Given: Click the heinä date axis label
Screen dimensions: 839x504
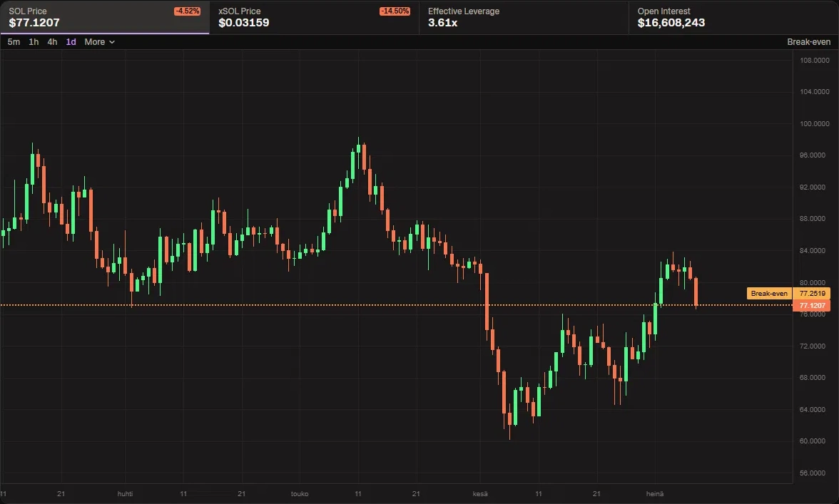Looking at the screenshot, I should tap(655, 494).
